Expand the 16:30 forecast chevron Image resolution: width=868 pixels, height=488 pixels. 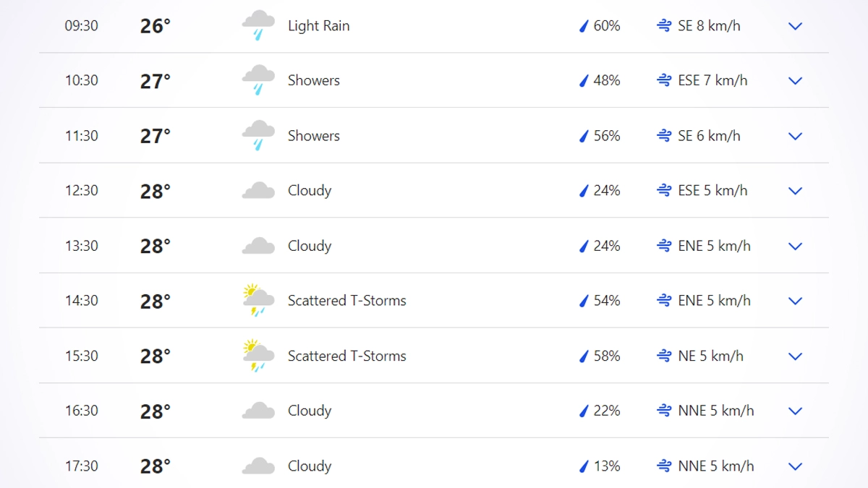[795, 411]
